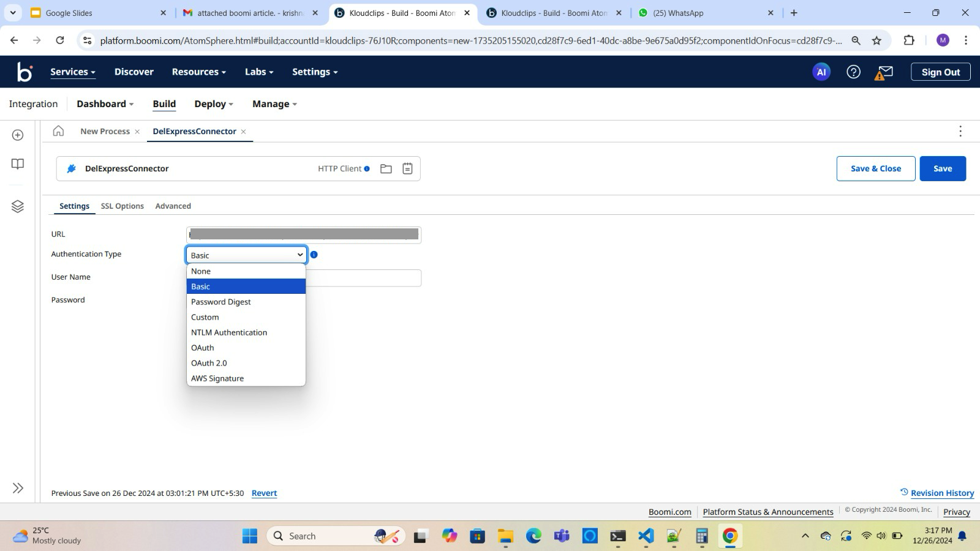Click the notes icon in the component header
Image resolution: width=980 pixels, height=551 pixels.
tap(407, 168)
